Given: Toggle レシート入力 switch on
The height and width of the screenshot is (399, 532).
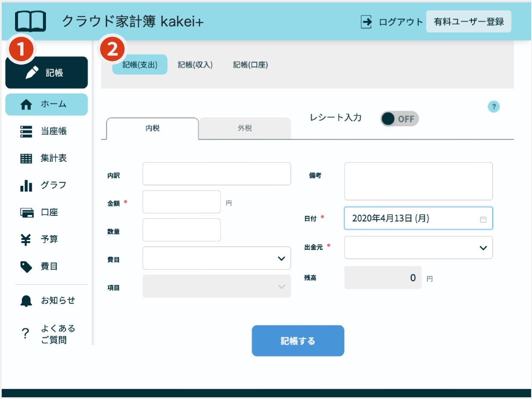Looking at the screenshot, I should tap(399, 119).
